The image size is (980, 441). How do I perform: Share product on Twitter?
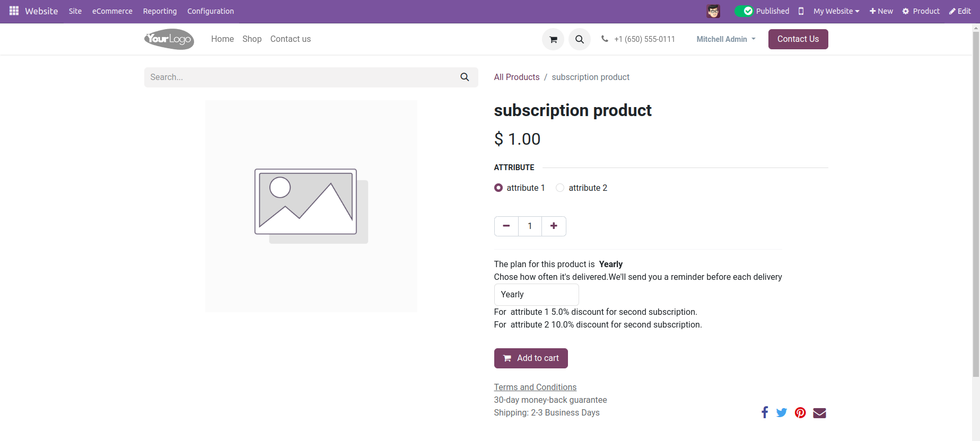coord(782,412)
